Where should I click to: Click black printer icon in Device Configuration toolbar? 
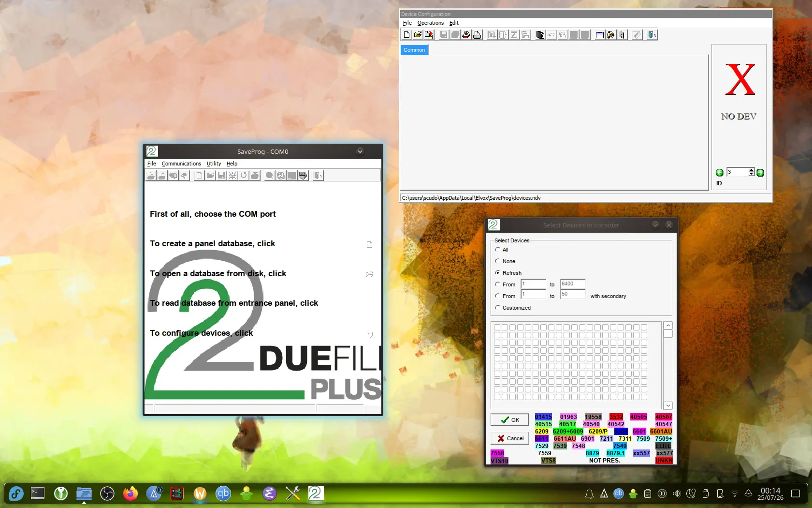tap(477, 35)
